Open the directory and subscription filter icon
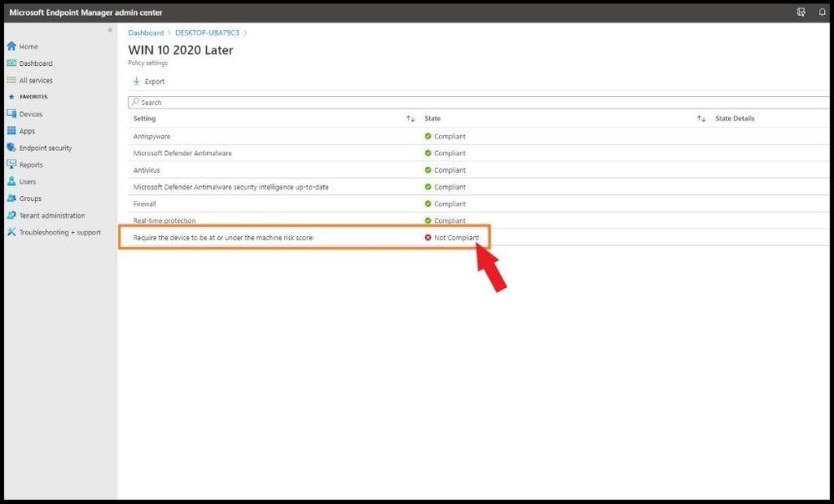This screenshot has width=834, height=504. 801,13
